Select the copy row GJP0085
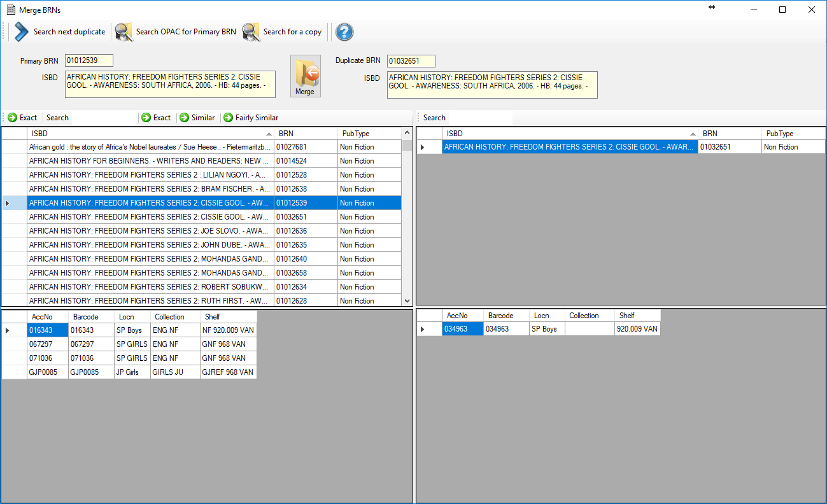This screenshot has width=827, height=504. [129, 372]
